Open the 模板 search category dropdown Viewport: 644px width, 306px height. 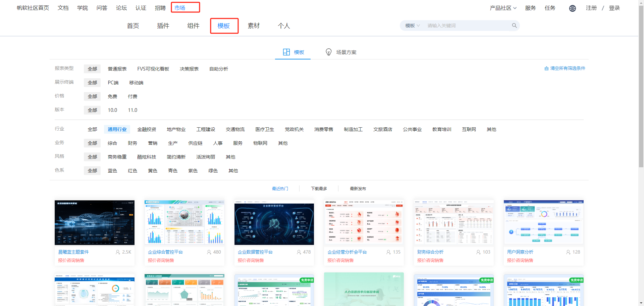(412, 26)
